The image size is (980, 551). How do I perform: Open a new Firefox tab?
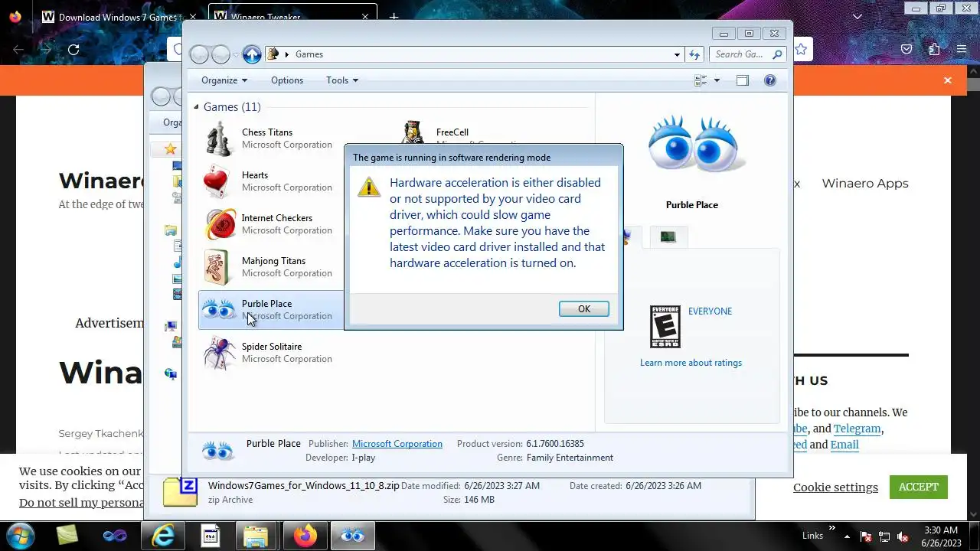(394, 17)
